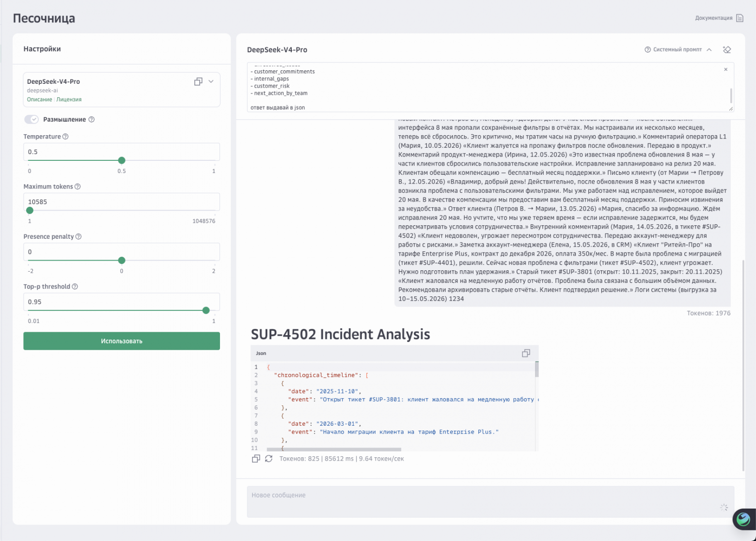Clear the chat with eraser icon
Viewport: 756px width, 541px height.
coord(726,49)
